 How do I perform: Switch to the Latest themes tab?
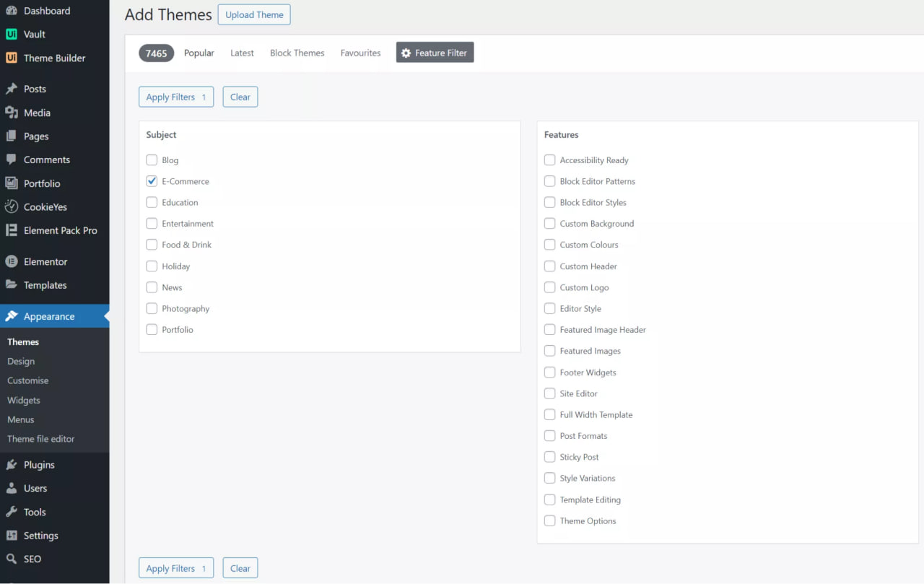pyautogui.click(x=242, y=52)
